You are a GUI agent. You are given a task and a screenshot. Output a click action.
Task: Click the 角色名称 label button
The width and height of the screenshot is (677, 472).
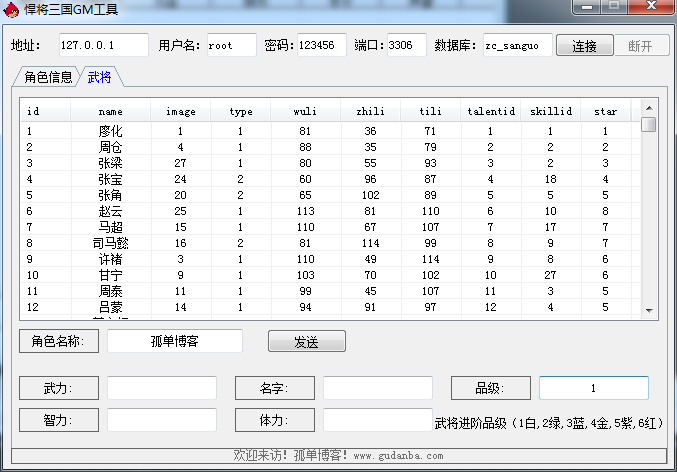click(59, 341)
